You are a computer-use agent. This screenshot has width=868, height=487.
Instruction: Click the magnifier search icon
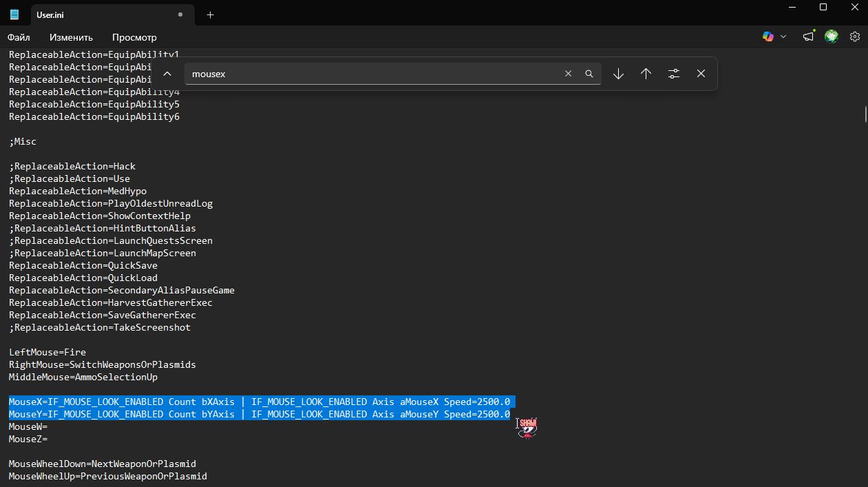click(x=589, y=74)
